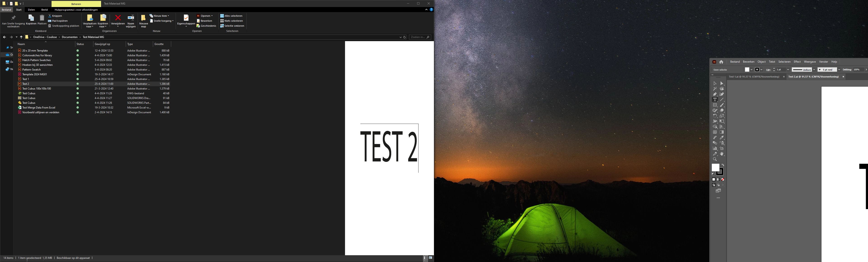Expand the Uniform stroke profile dropdown
Image resolution: width=868 pixels, height=262 pixels.
coord(814,70)
